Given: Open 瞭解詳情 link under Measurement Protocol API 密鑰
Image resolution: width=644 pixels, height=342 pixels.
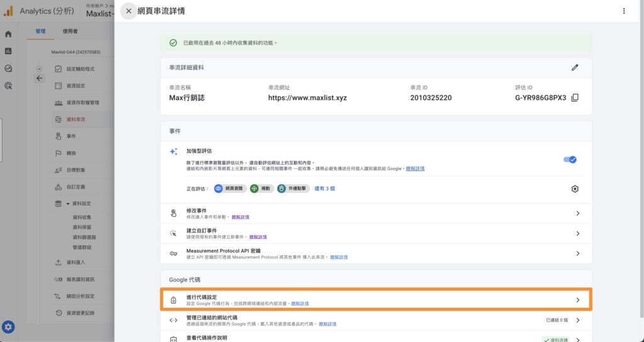Looking at the screenshot, I should point(339,257).
